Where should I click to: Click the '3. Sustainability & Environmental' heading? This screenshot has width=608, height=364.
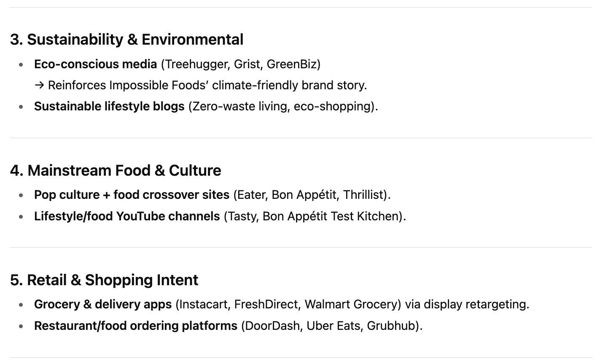(x=126, y=40)
